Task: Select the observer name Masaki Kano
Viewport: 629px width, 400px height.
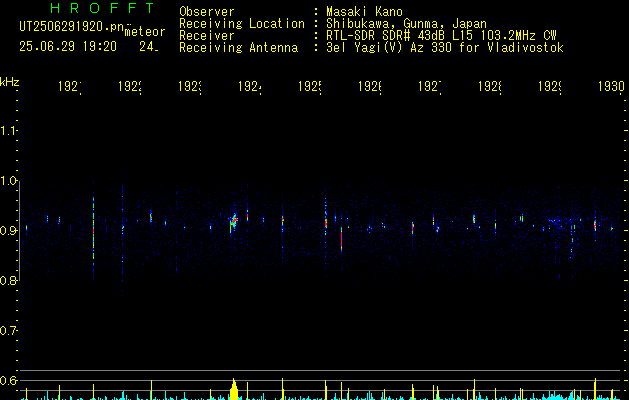Action: coord(364,12)
